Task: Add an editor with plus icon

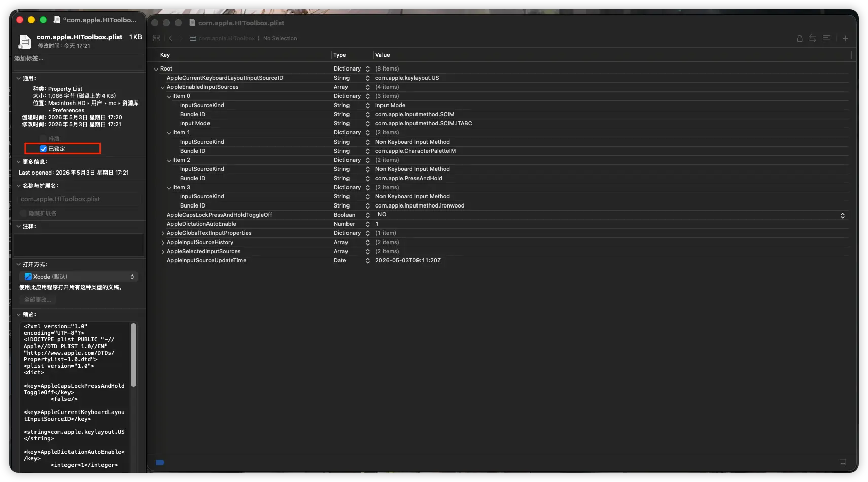Action: tap(845, 38)
